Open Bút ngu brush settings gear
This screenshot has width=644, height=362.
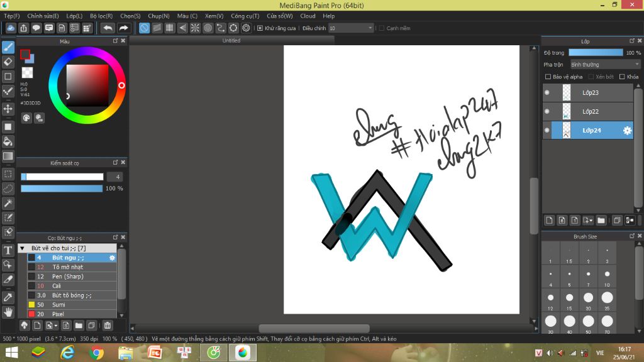click(112, 258)
